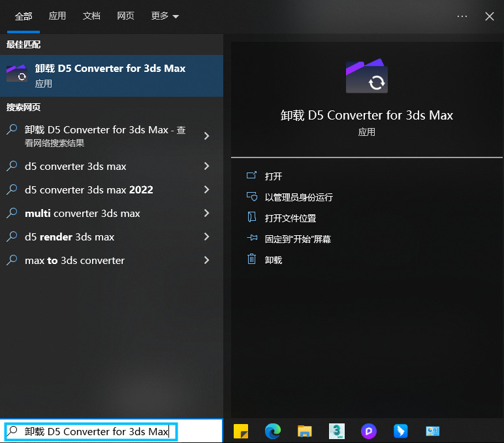Select suggestion 'd5 converter 3ds max 2022'
Viewport: 504px width, 443px height.
[89, 190]
